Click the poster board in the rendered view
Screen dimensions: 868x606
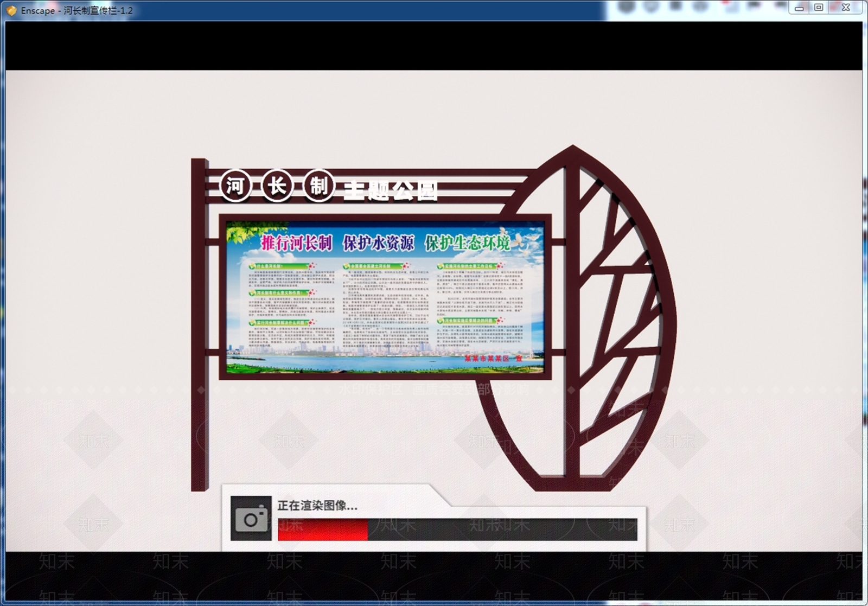pyautogui.click(x=385, y=297)
